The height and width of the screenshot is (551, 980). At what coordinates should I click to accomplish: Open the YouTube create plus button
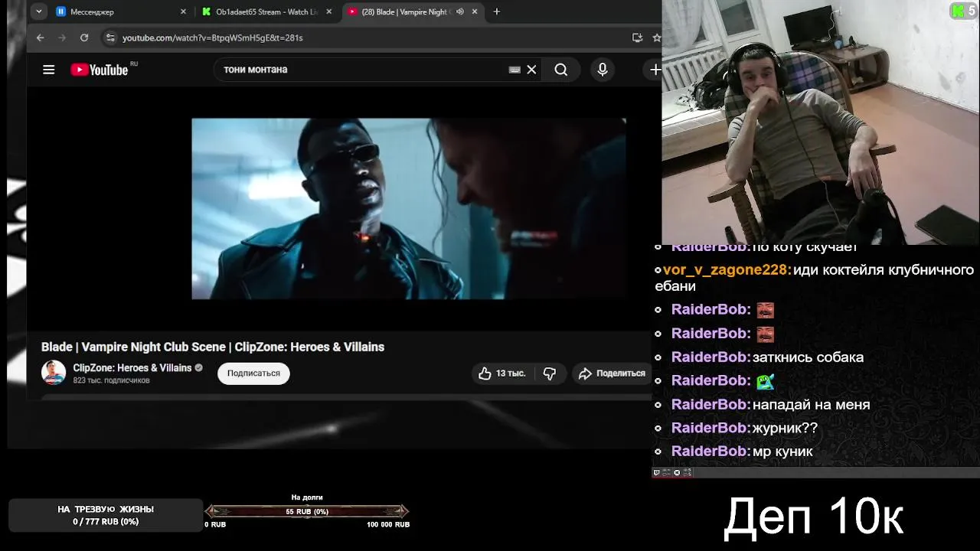click(x=655, y=70)
